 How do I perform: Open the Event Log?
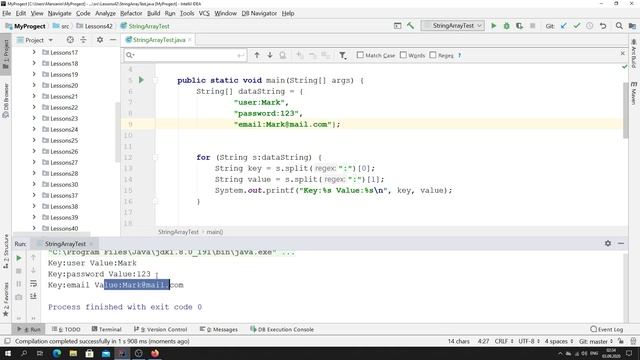click(x=607, y=329)
